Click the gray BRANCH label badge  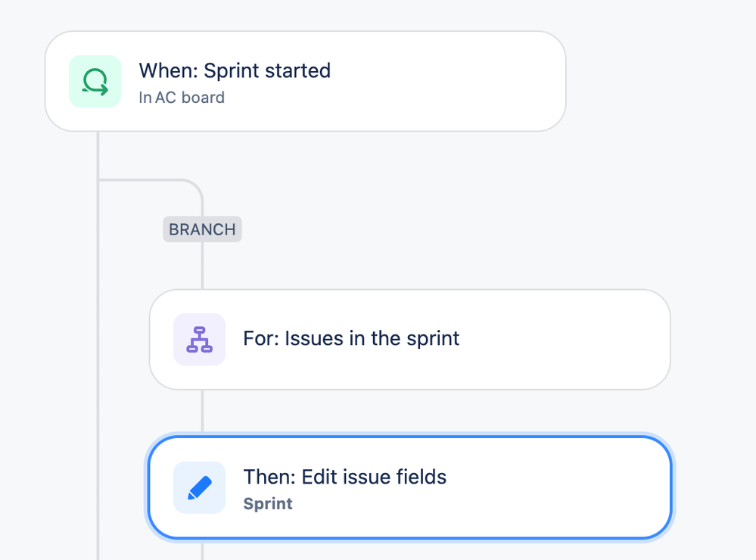click(x=202, y=229)
